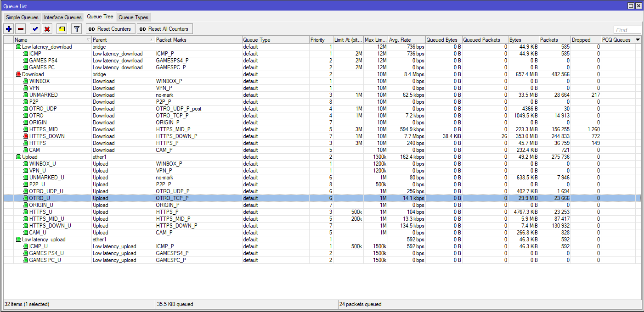644x312 pixels.
Task: Click the red X Disable button
Action: 47,29
